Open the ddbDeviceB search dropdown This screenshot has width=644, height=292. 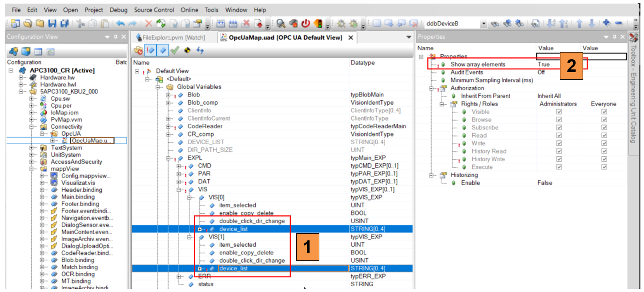[x=484, y=24]
